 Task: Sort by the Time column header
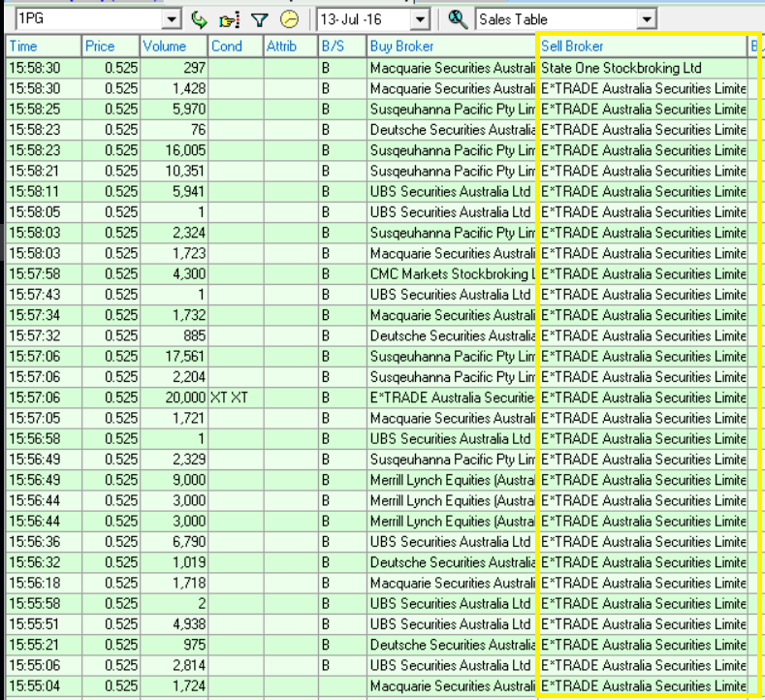43,47
